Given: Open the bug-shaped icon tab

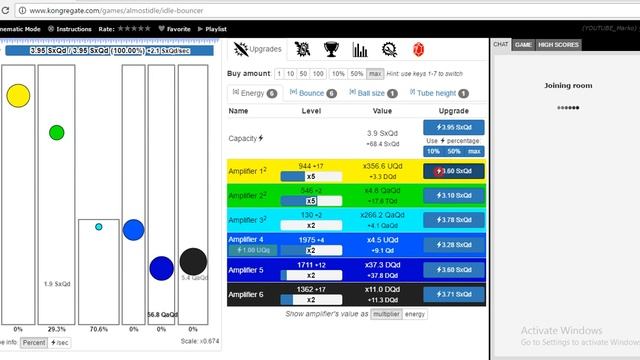Looking at the screenshot, I should (302, 49).
